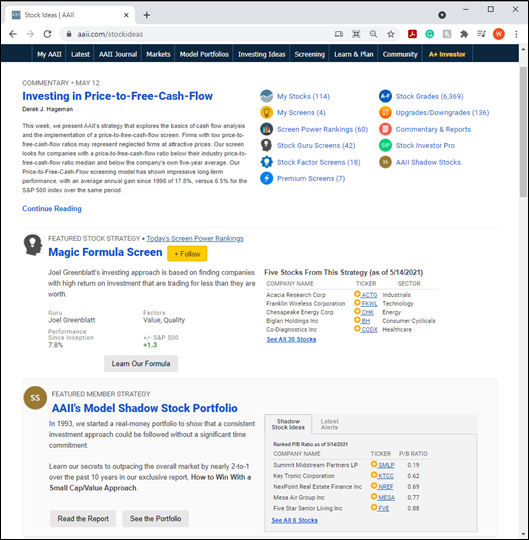Click the browser bookmark star icon
Screen dimensions: 529x540
click(x=391, y=34)
